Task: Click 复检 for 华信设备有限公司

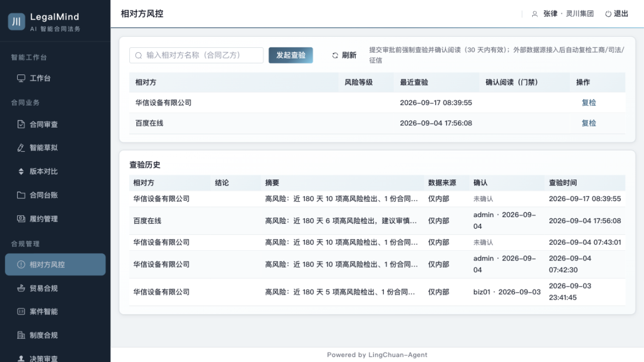Action: 589,103
